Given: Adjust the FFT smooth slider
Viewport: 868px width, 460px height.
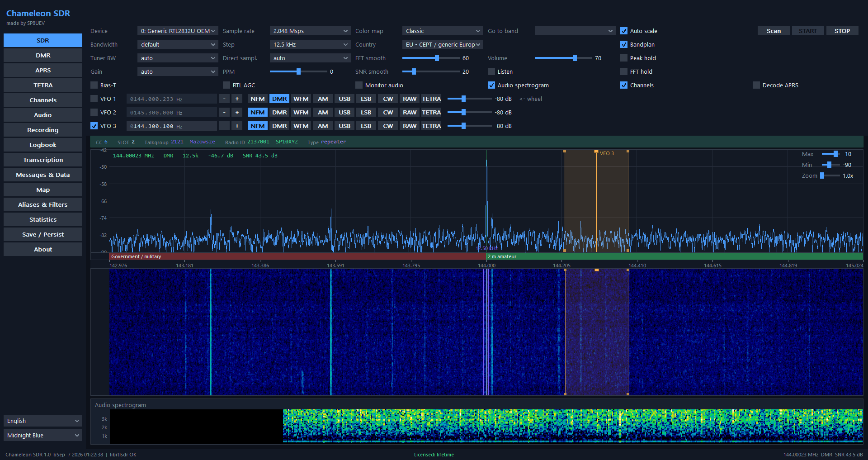Looking at the screenshot, I should pyautogui.click(x=431, y=58).
